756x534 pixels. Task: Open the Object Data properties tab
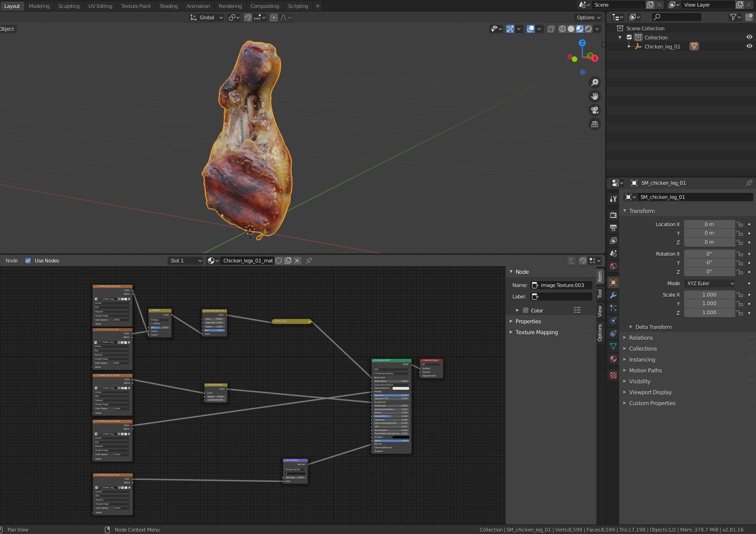tap(613, 347)
